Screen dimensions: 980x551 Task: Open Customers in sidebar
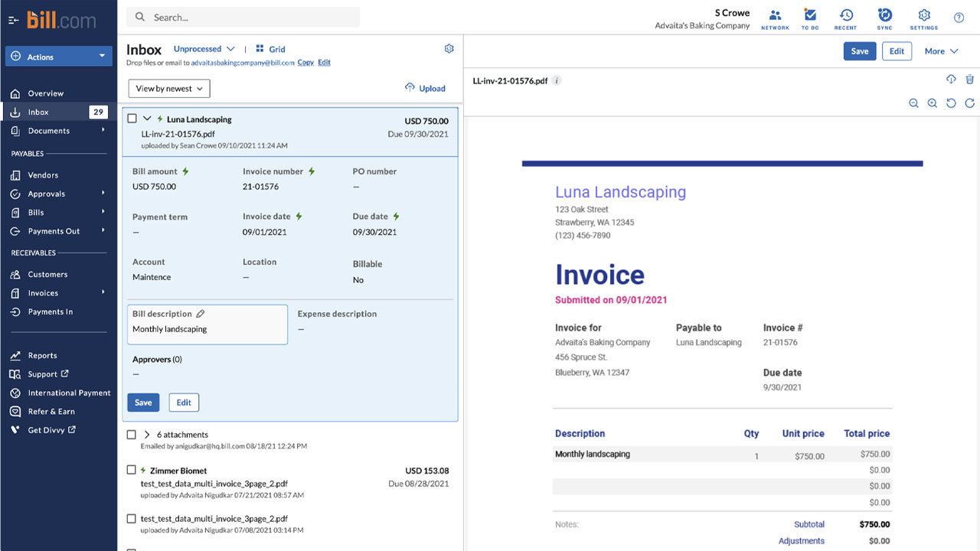[x=47, y=275]
